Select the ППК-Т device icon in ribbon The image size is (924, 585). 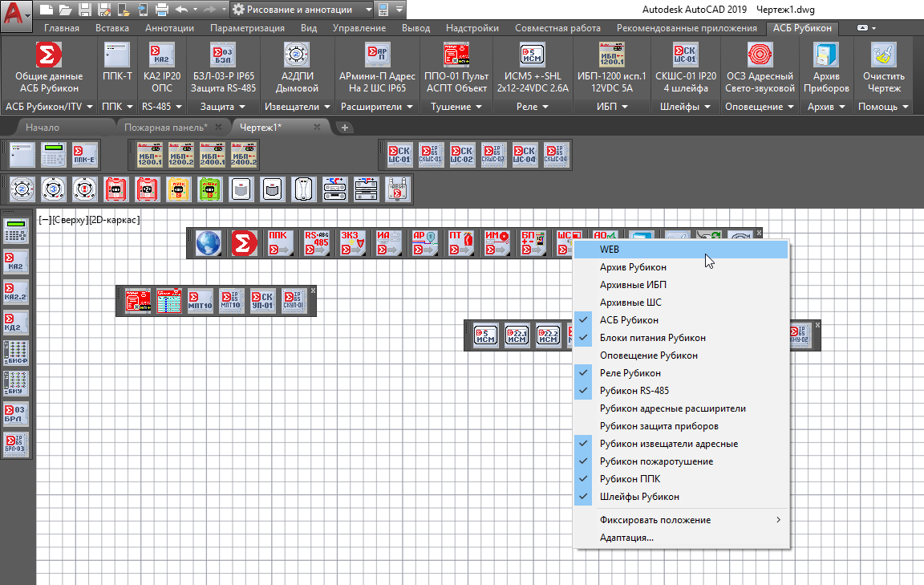[117, 55]
